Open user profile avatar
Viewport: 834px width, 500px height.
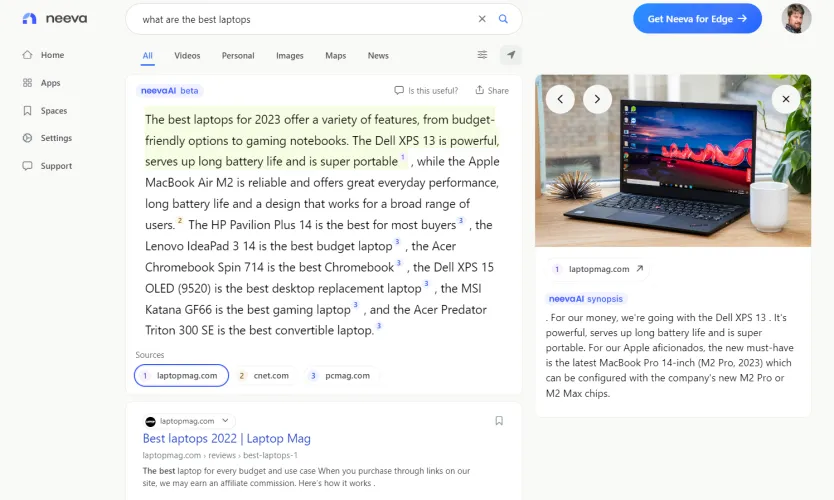tap(796, 18)
